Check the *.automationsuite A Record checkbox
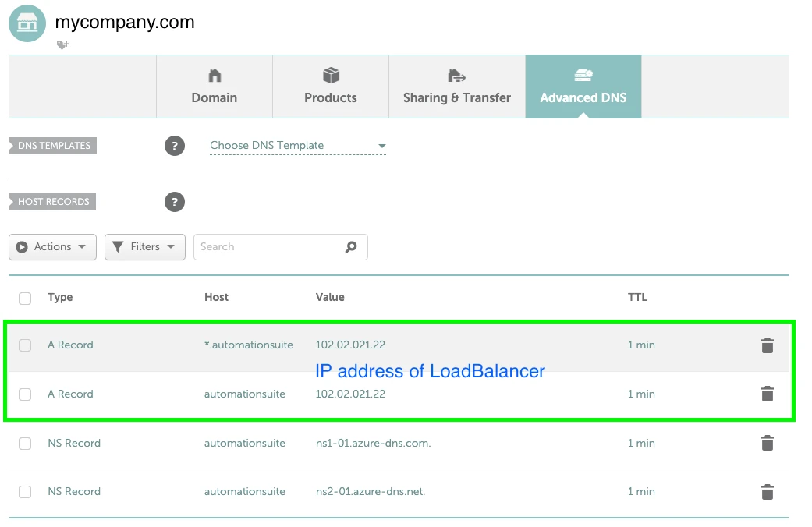Screen dimensions: 812x527 (x=25, y=345)
